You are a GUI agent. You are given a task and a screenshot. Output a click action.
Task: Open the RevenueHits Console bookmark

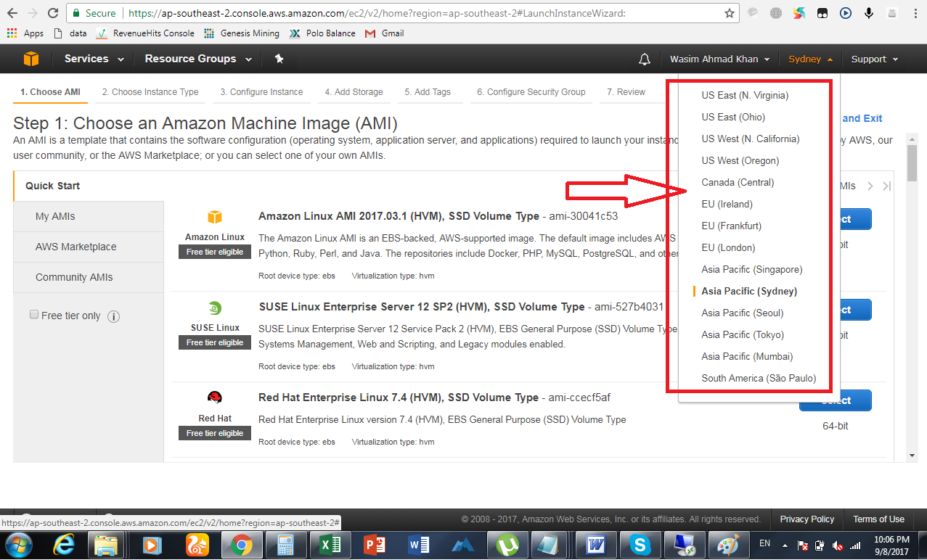144,33
